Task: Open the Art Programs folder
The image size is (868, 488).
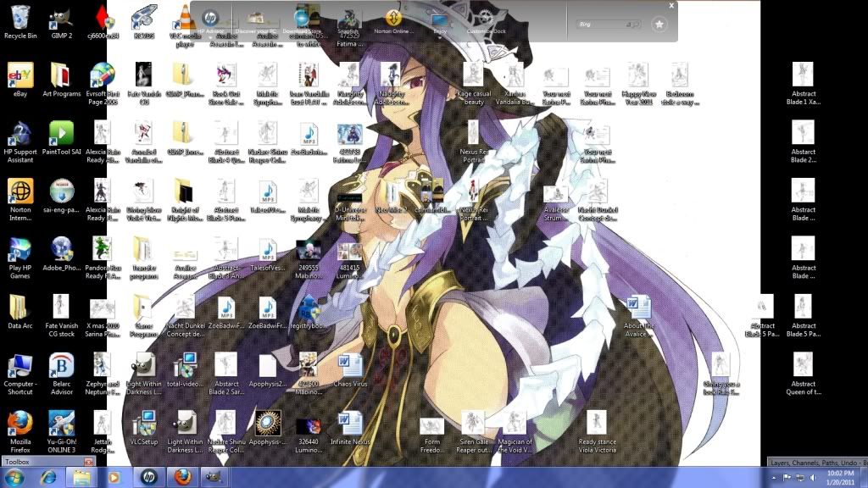Action: pyautogui.click(x=61, y=76)
